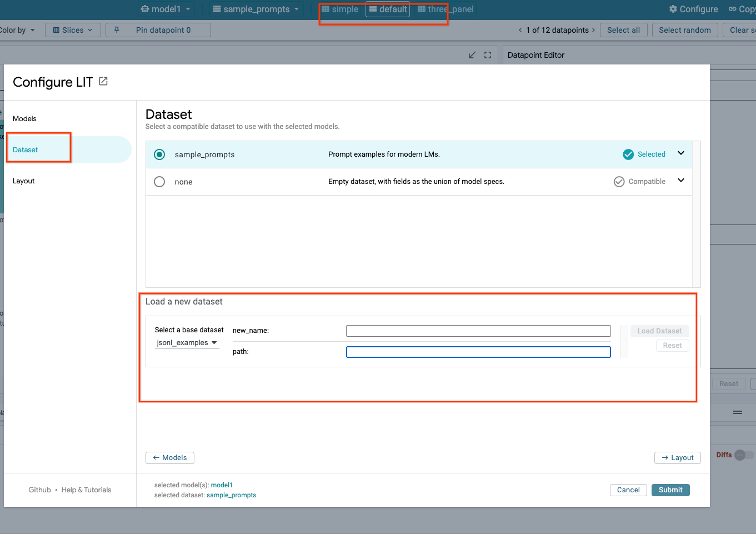The height and width of the screenshot is (534, 756).
Task: Click the Submit button
Action: pyautogui.click(x=670, y=490)
